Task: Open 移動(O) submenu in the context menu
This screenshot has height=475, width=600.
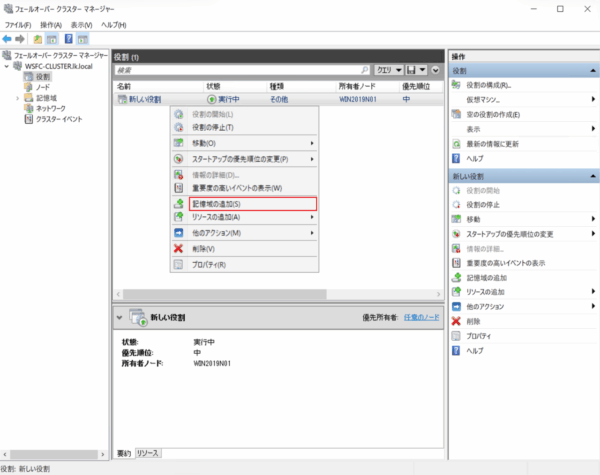Action: (x=245, y=143)
